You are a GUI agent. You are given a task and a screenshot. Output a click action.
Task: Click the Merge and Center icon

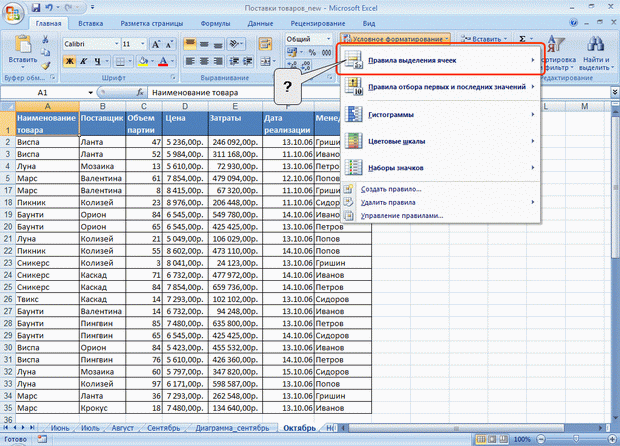click(x=266, y=61)
